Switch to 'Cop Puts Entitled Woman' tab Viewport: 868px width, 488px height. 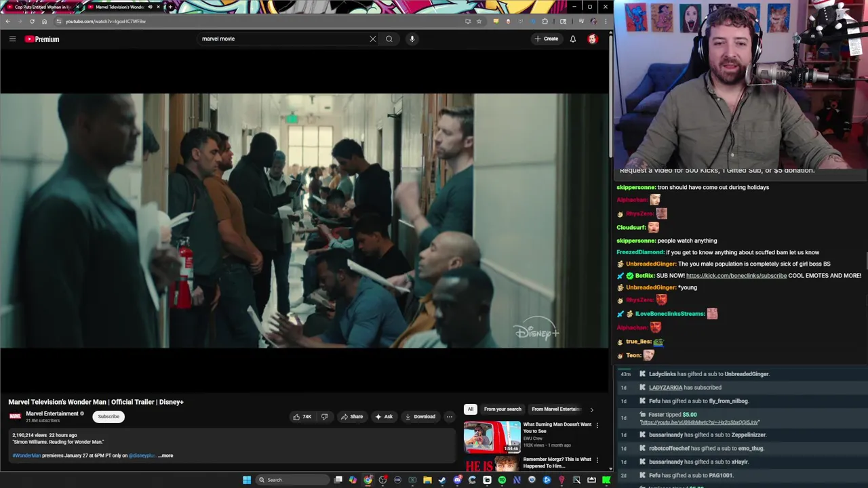41,7
